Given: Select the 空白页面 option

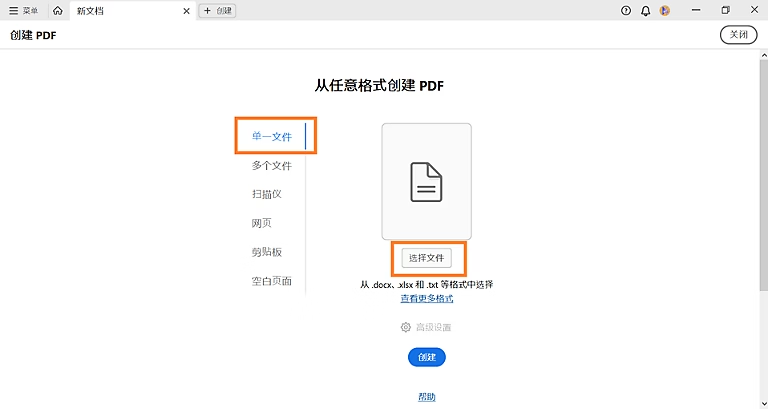Looking at the screenshot, I should click(x=272, y=281).
